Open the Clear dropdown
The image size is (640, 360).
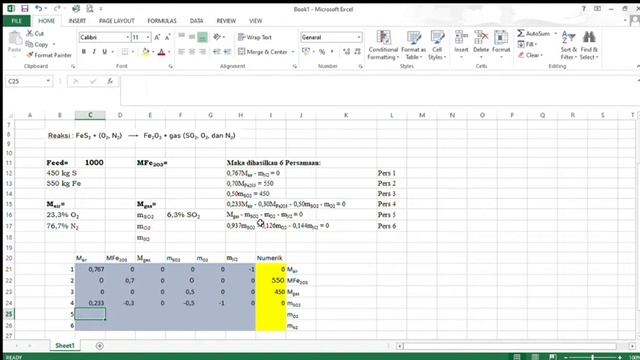click(x=531, y=55)
